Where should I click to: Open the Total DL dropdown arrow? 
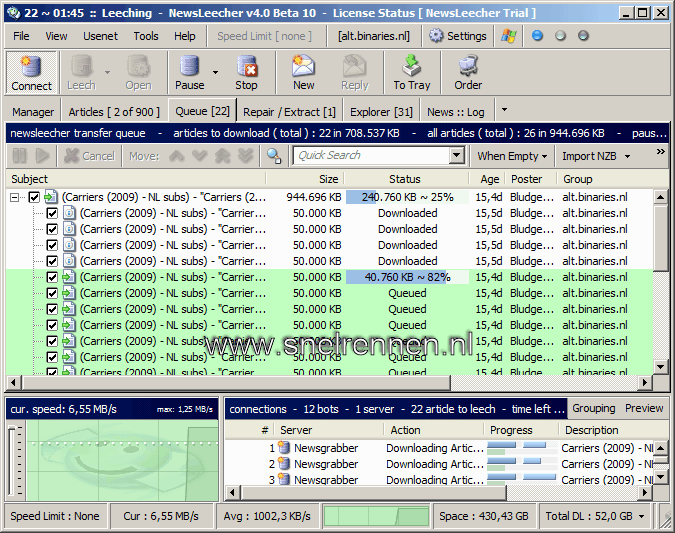coord(641,516)
